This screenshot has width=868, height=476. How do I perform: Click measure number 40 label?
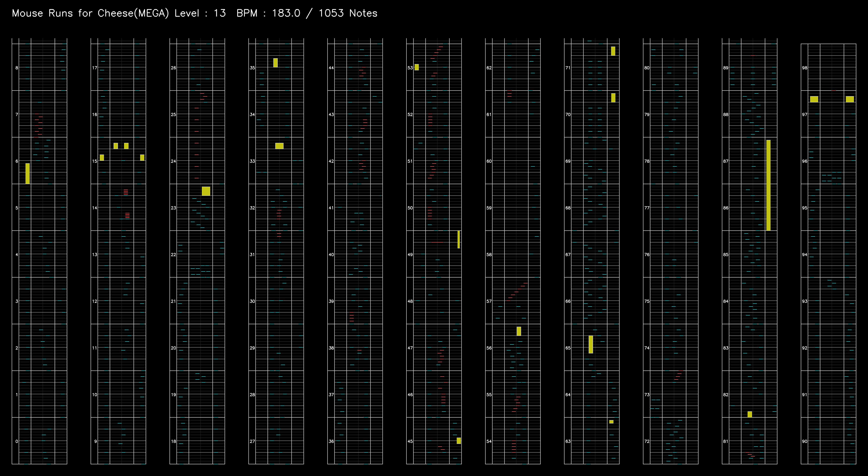coord(331,255)
